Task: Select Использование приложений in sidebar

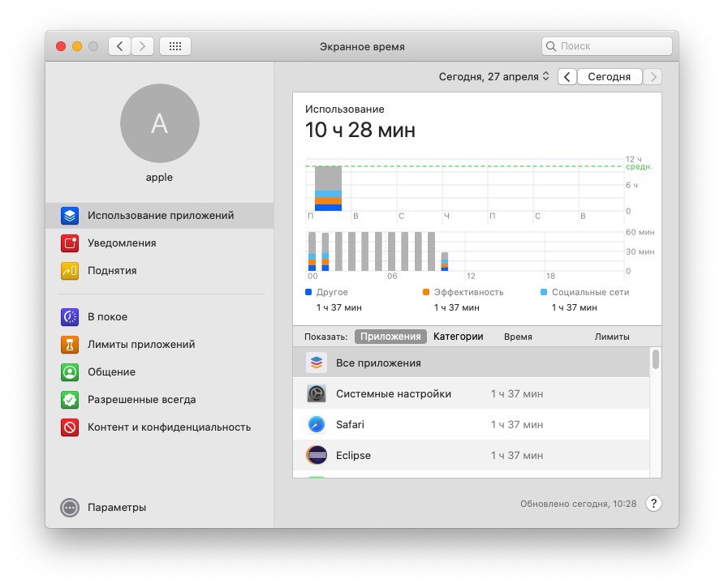Action: (160, 216)
